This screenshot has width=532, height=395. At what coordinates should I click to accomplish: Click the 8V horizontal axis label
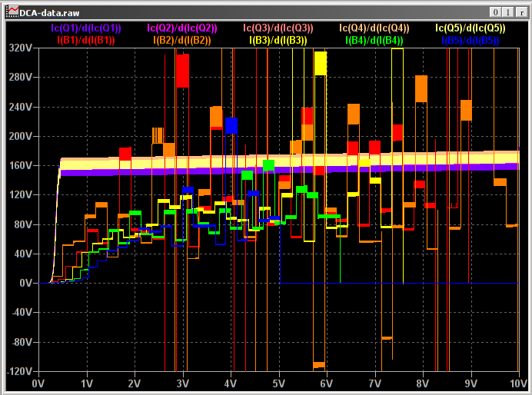(423, 383)
